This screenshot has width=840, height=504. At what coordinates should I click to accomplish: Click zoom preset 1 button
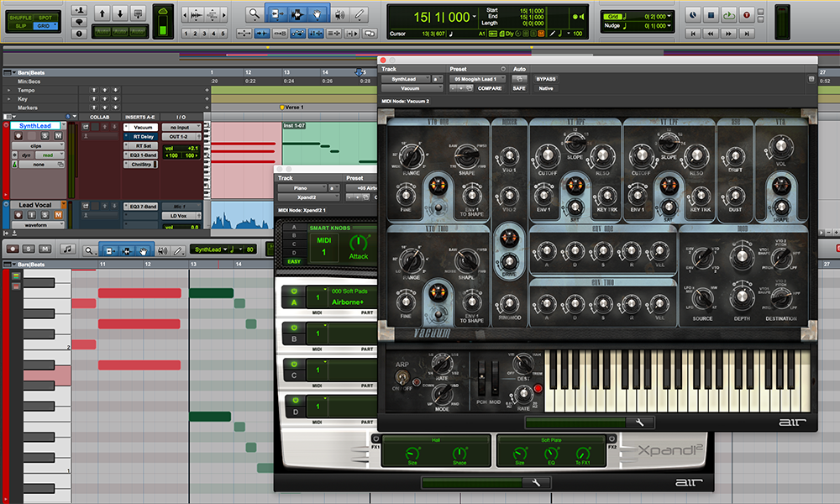pos(186,34)
